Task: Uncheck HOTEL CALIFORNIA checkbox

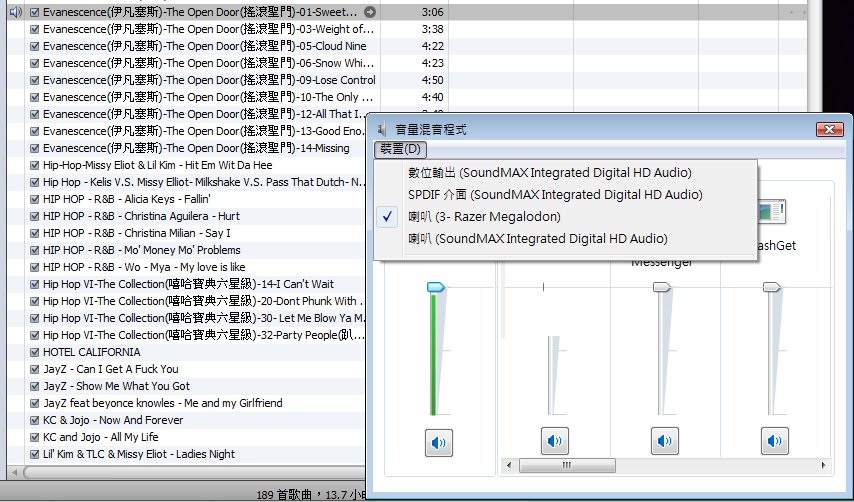Action: pos(35,352)
